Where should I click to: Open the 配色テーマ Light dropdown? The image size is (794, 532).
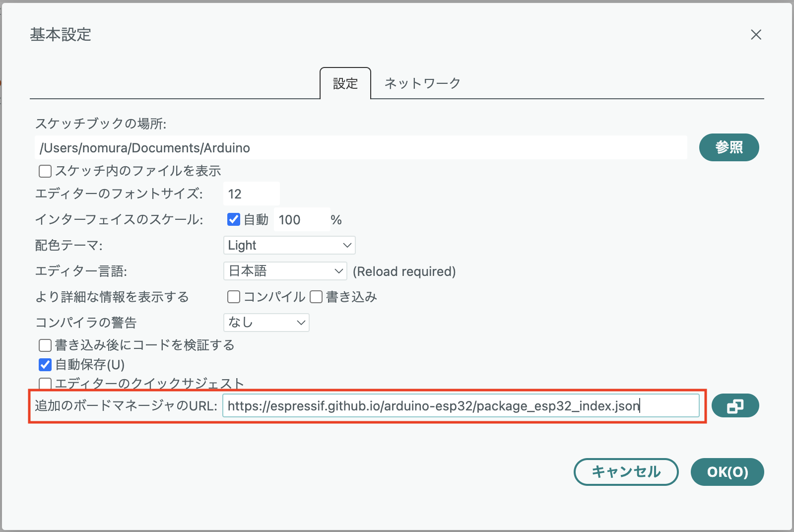pyautogui.click(x=289, y=245)
